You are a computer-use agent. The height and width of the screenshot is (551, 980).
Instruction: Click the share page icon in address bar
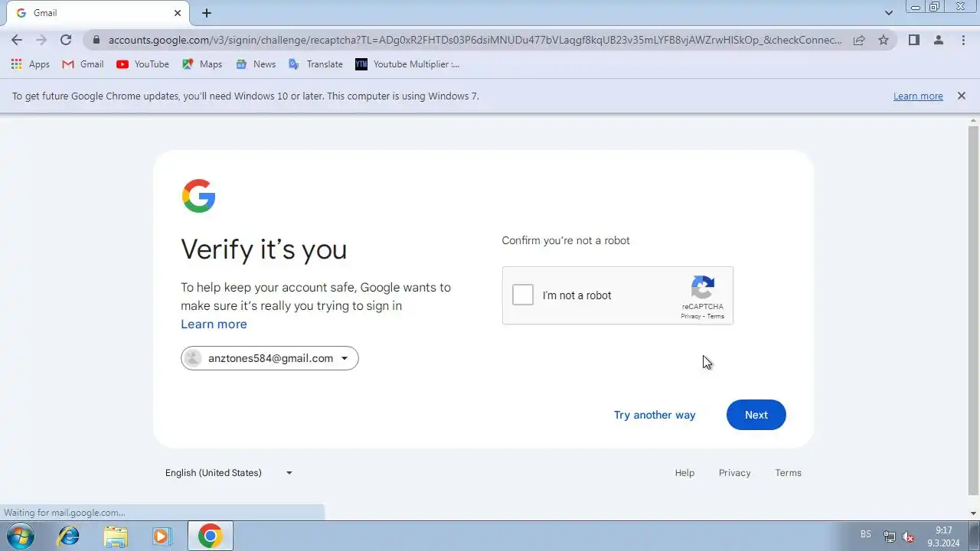(x=859, y=40)
